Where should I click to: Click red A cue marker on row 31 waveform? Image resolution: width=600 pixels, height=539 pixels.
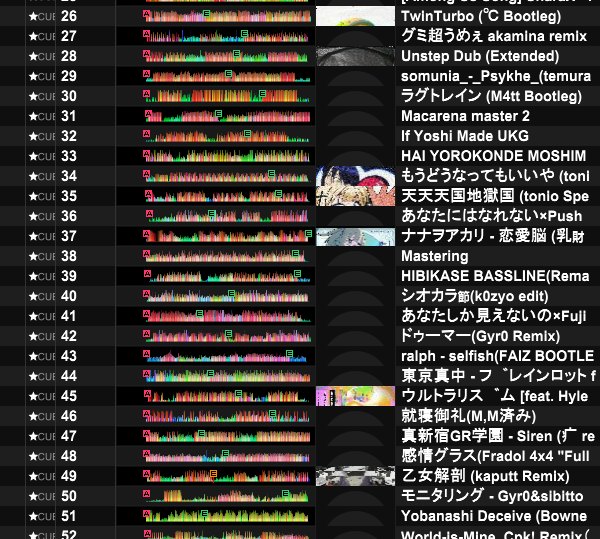coord(148,114)
